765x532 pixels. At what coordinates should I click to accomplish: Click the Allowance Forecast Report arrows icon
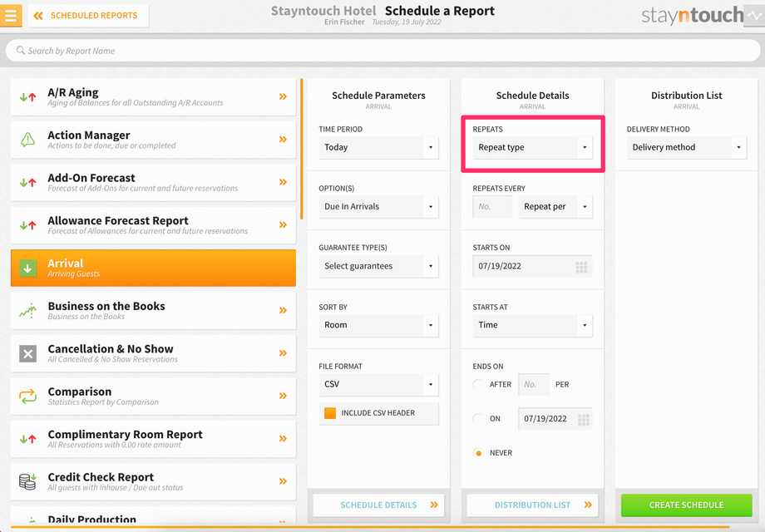[27, 225]
